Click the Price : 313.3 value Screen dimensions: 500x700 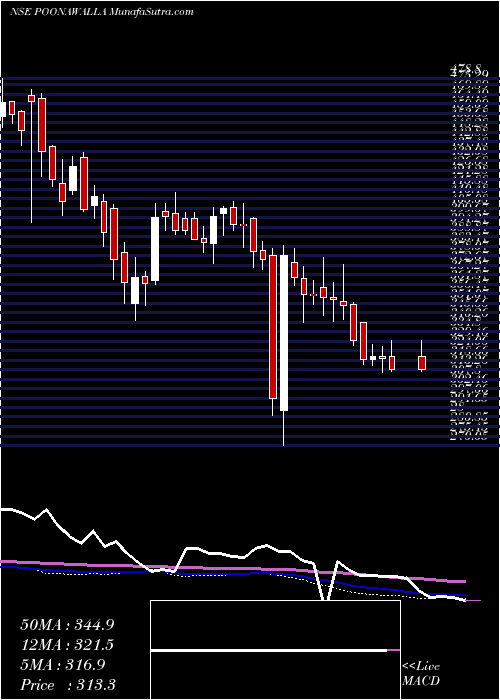tap(67, 685)
